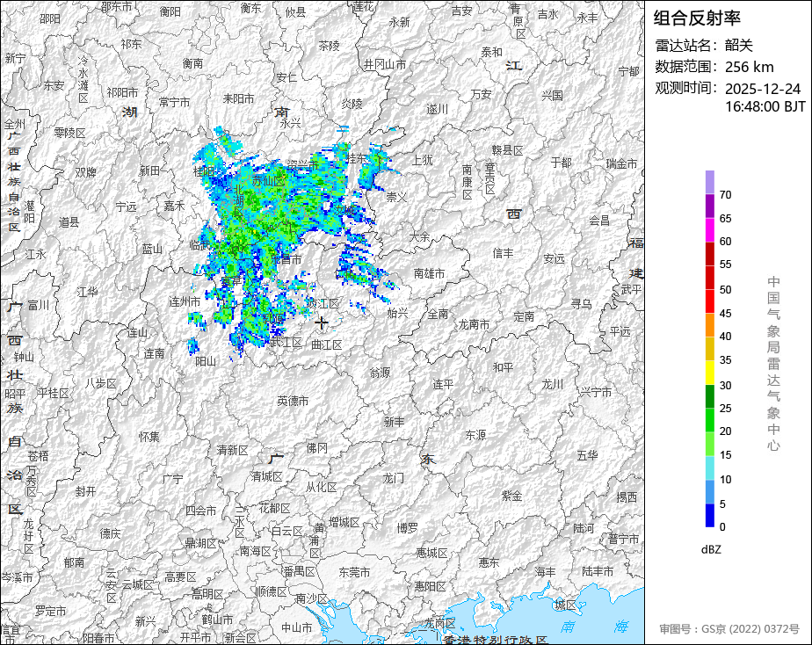
Task: Click the radar station cross marker near 曲江区
Action: (x=321, y=322)
